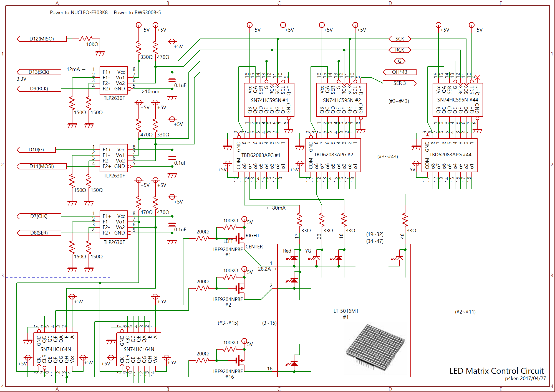Click the RIGHT jumper label
This screenshot has height=392, width=555.
(x=253, y=236)
